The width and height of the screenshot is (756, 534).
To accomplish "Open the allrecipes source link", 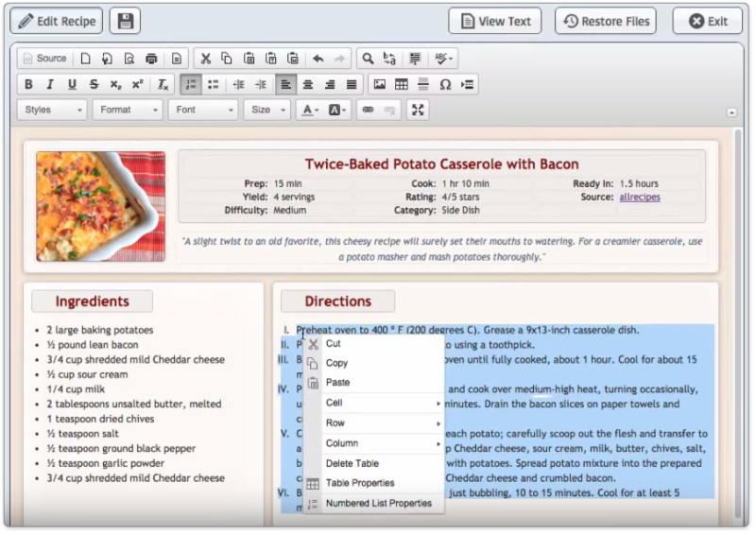I will coord(640,197).
